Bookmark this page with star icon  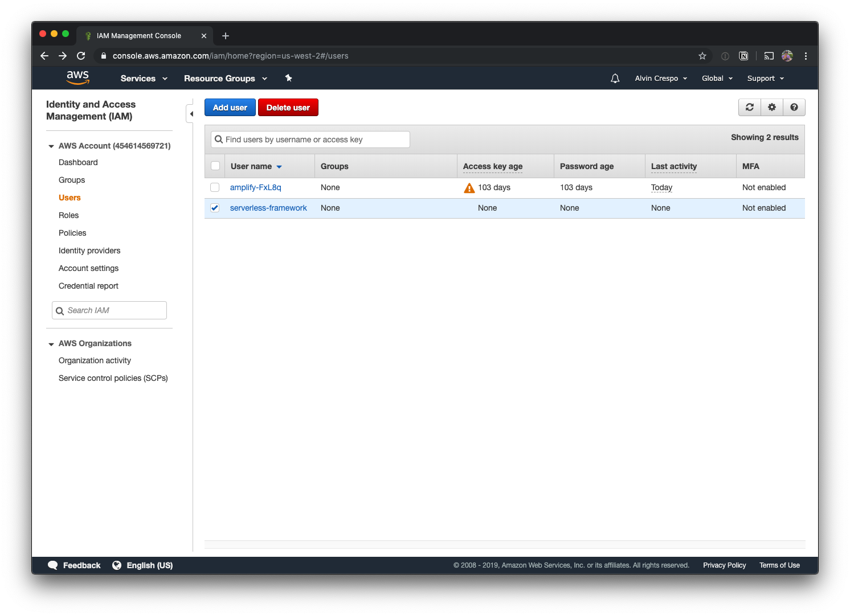pyautogui.click(x=702, y=56)
